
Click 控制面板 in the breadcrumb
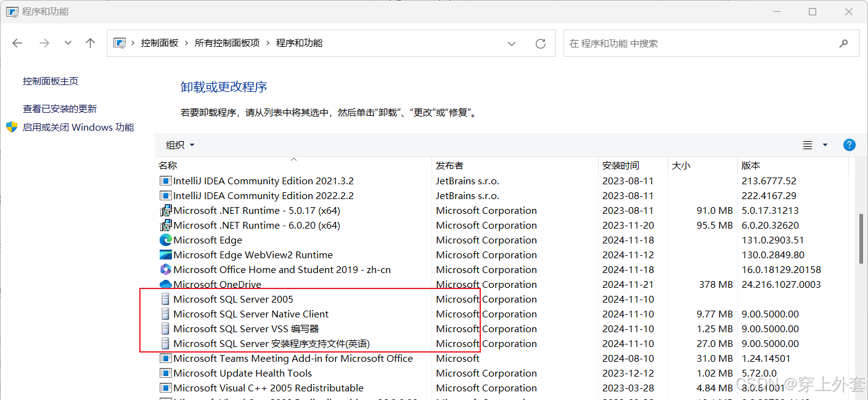click(160, 43)
